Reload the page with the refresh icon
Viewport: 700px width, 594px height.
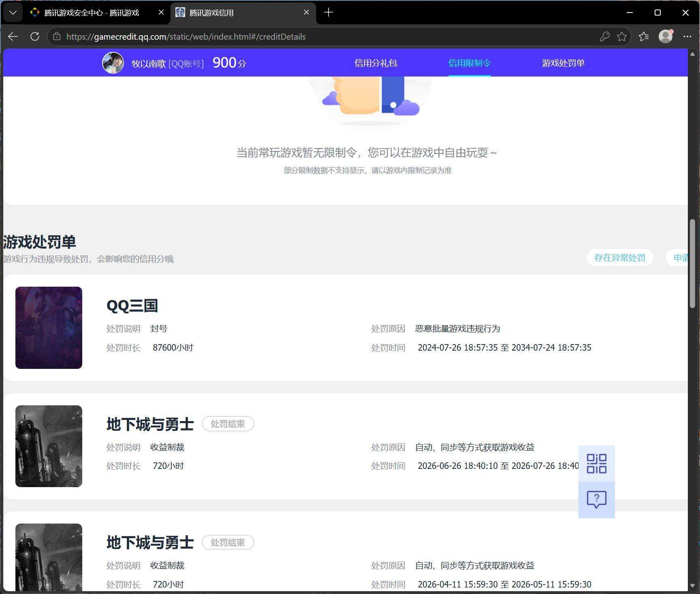click(x=35, y=36)
